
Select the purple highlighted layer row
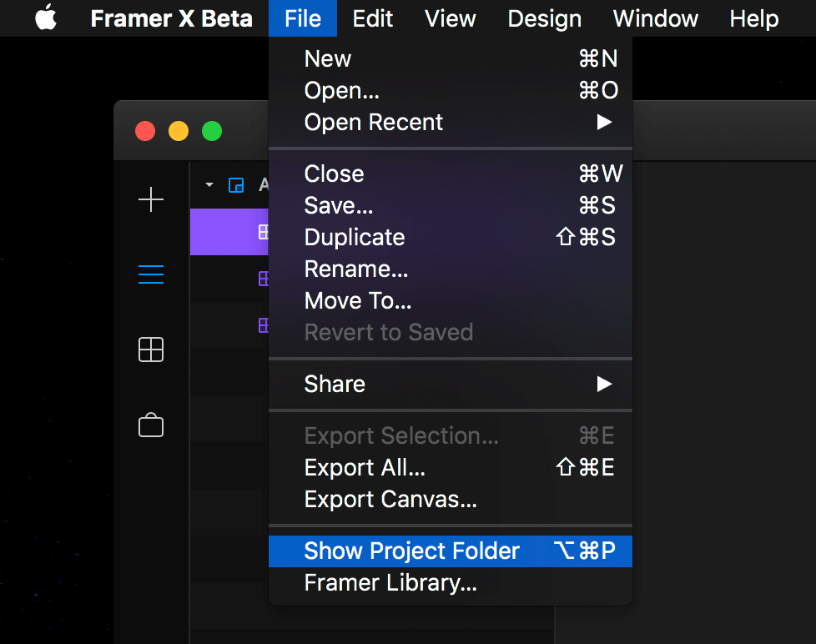(x=229, y=231)
